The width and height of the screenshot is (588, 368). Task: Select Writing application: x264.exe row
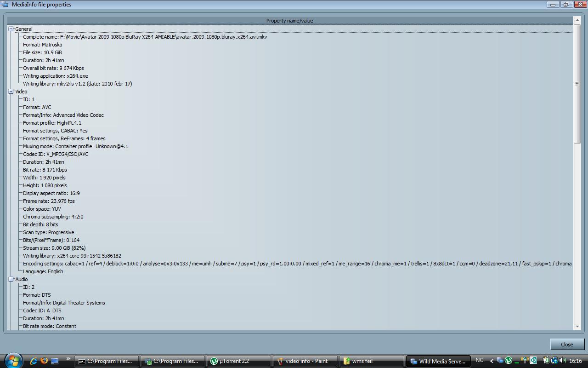pyautogui.click(x=56, y=76)
